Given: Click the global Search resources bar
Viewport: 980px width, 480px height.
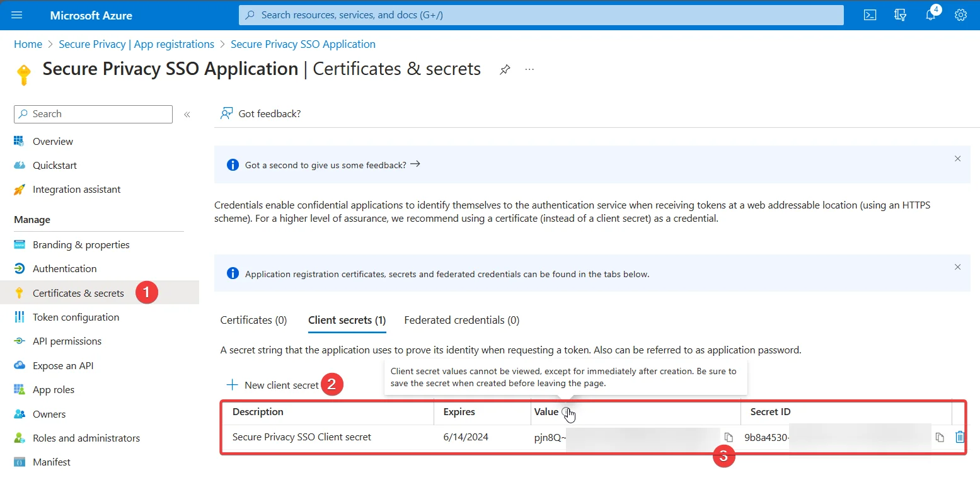Looking at the screenshot, I should (x=541, y=14).
